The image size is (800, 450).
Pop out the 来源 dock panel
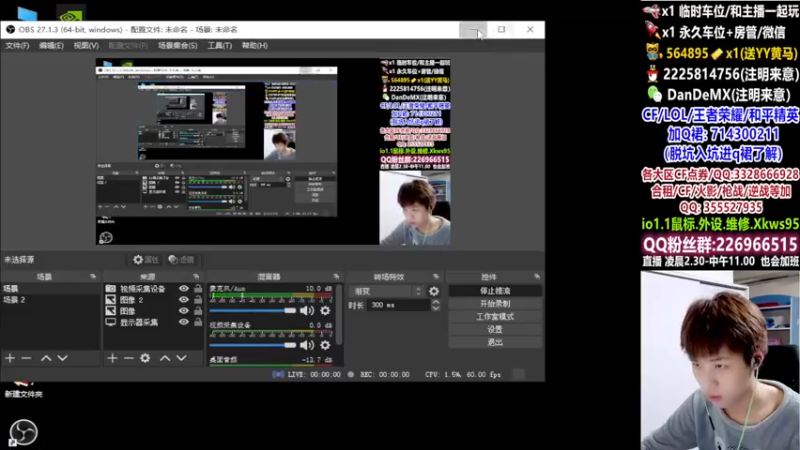click(196, 277)
